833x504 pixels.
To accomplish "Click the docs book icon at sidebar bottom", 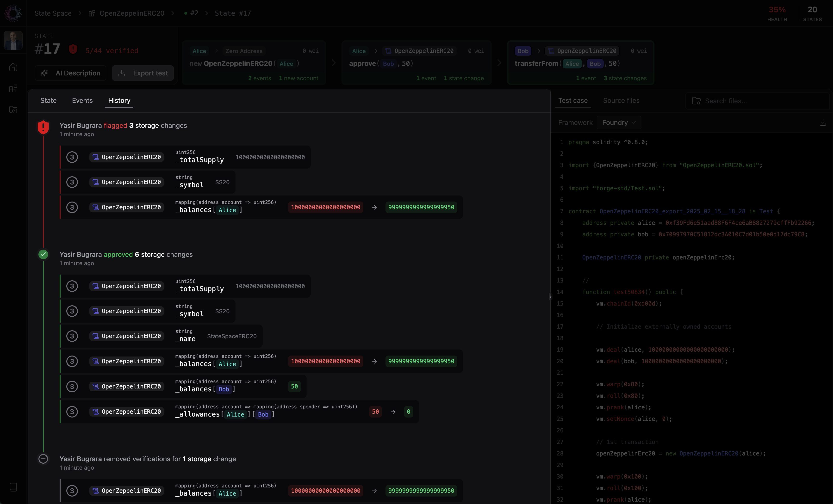I will pyautogui.click(x=13, y=487).
